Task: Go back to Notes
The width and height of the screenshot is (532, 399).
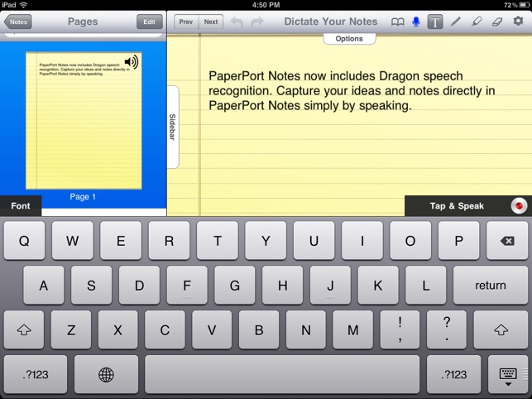Action: click(x=18, y=22)
